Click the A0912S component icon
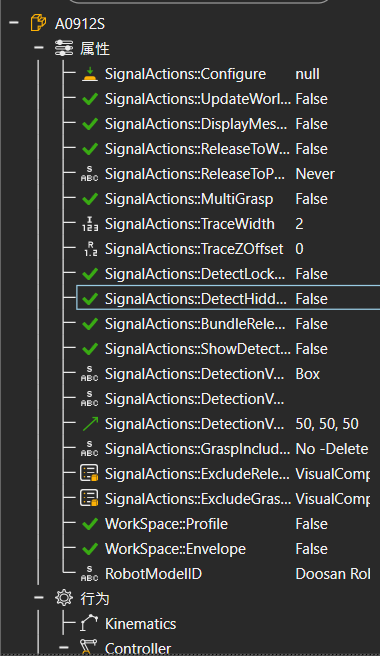 (x=38, y=23)
